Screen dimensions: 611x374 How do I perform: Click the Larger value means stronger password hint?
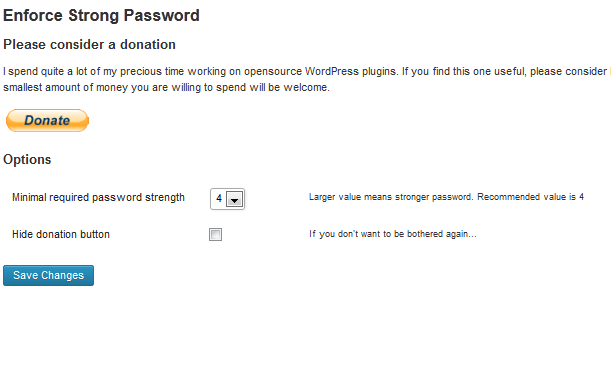[x=391, y=197]
